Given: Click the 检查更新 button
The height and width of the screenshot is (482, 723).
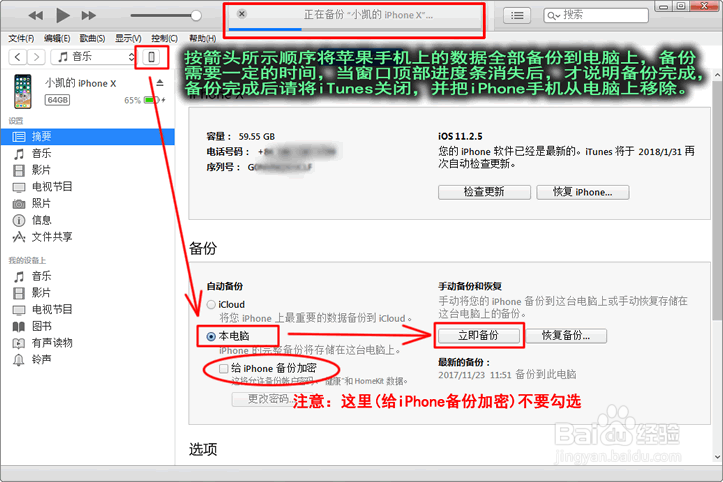Looking at the screenshot, I should 484,192.
